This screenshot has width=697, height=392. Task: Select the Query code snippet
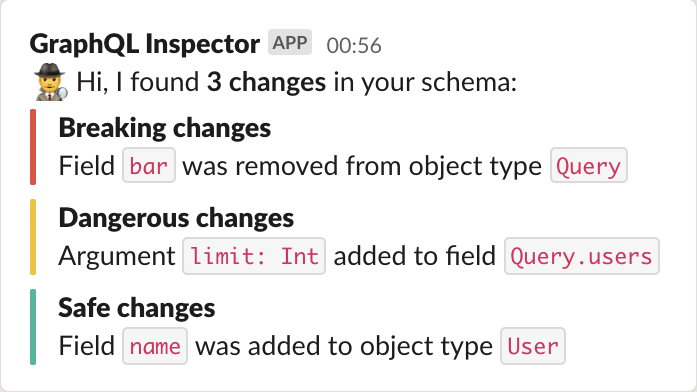click(589, 166)
